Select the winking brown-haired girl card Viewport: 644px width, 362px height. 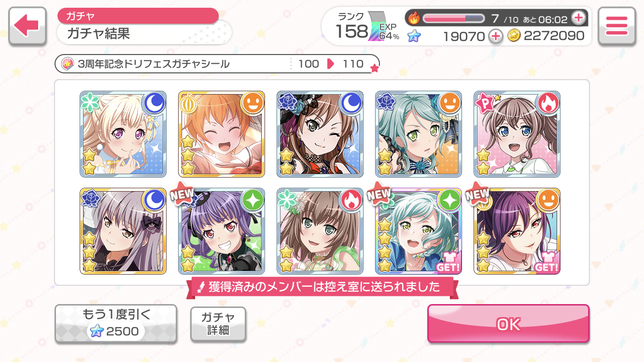[x=320, y=134]
